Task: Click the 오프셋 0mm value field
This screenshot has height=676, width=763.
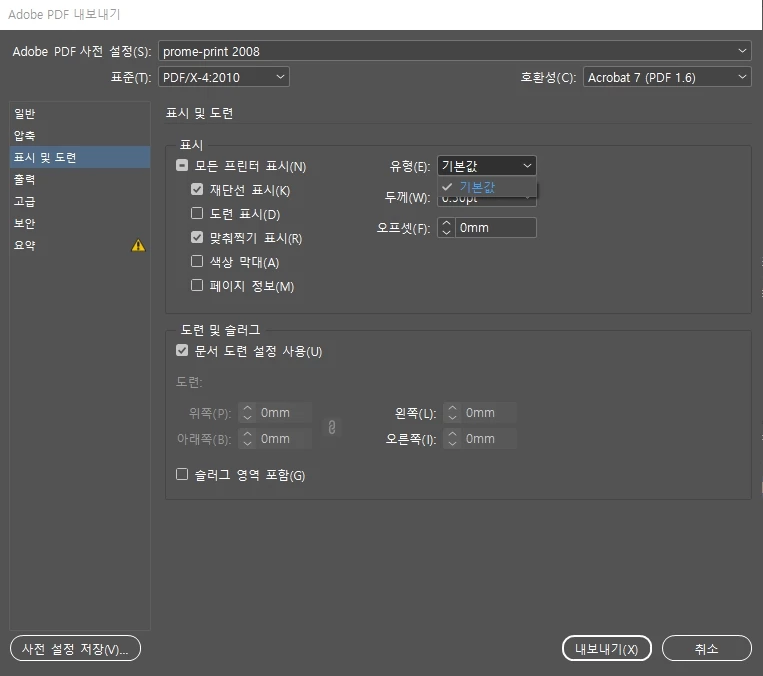Action: click(495, 228)
